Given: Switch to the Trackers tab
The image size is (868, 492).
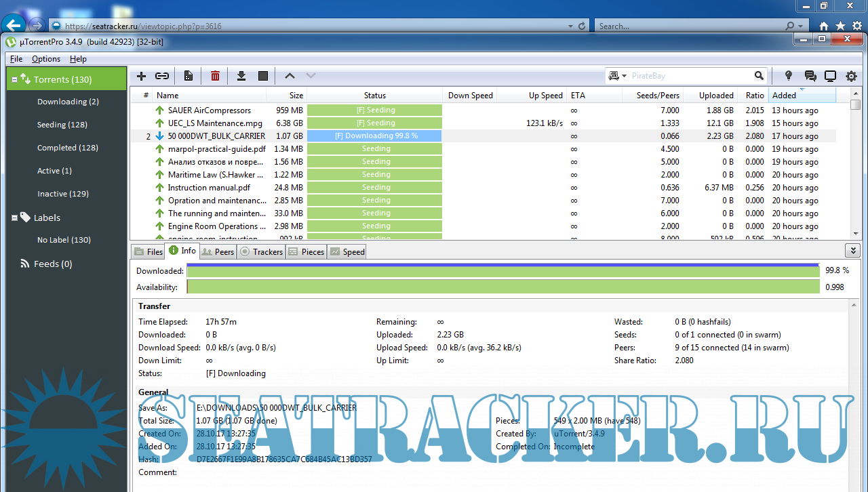Looking at the screenshot, I should pyautogui.click(x=262, y=251).
